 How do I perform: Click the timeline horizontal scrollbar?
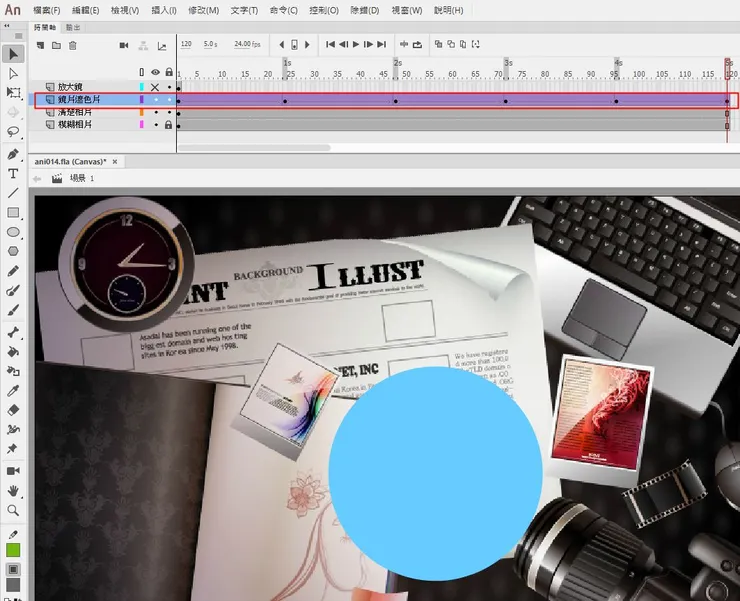254,148
